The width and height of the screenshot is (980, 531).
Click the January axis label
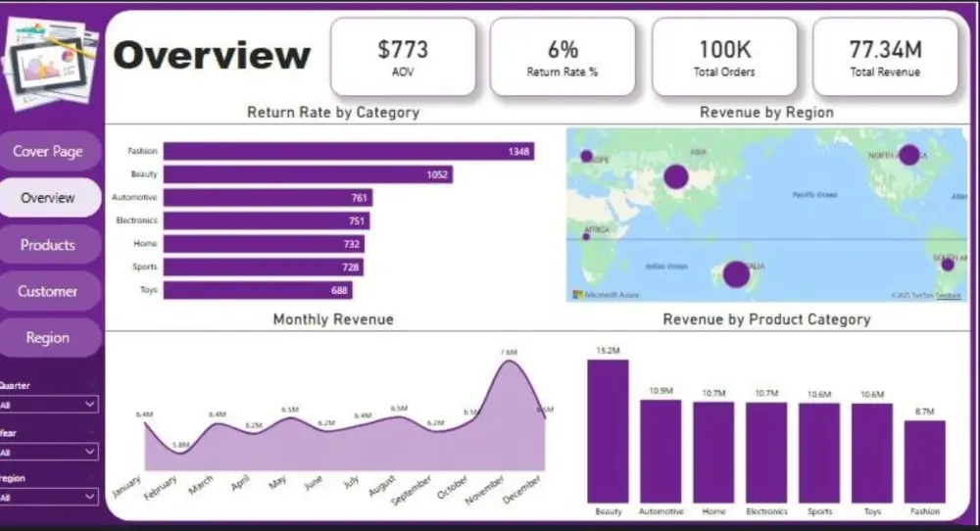coord(126,487)
